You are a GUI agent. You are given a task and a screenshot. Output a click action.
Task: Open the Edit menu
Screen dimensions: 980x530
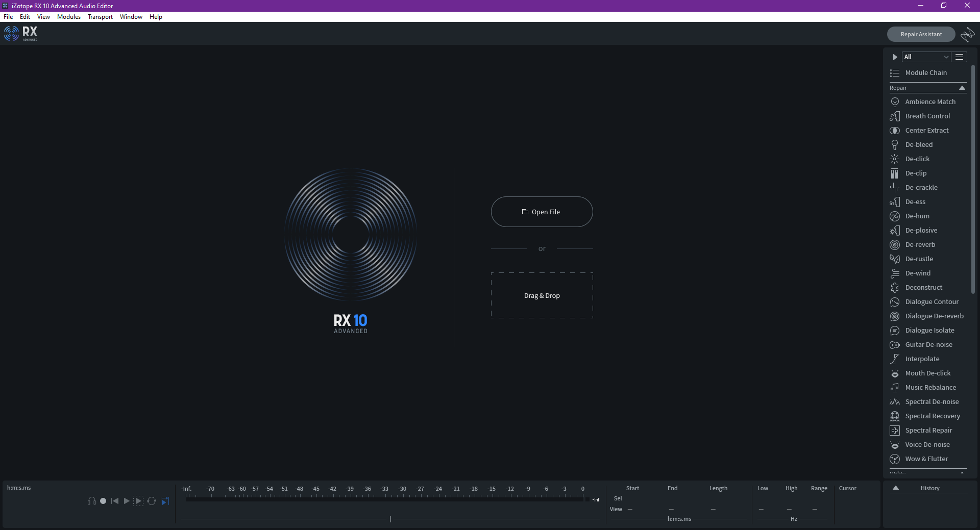tap(25, 17)
